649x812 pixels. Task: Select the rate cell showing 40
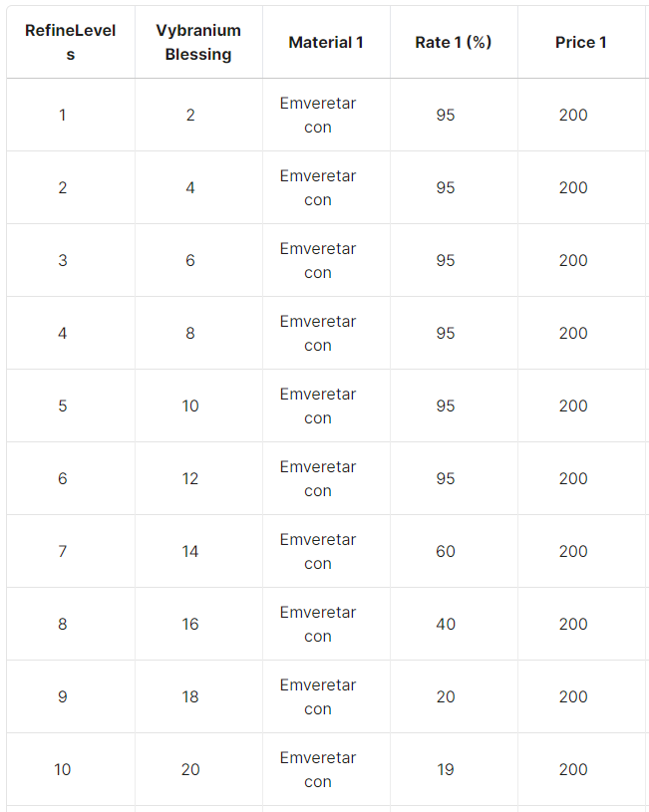tap(446, 624)
